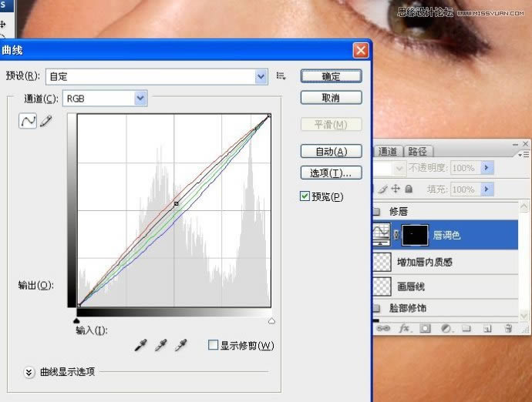The image size is (532, 402).
Task: Click the add layer mask icon
Action: pyautogui.click(x=424, y=328)
